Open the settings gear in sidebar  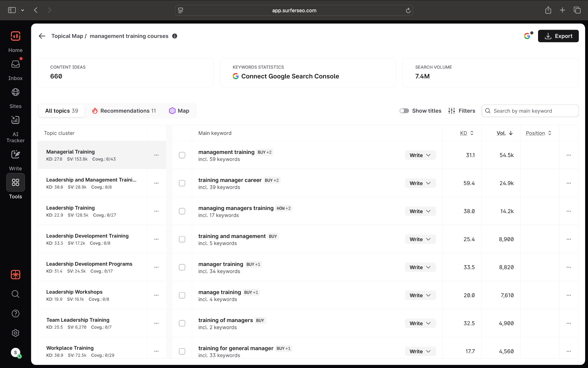(x=16, y=333)
